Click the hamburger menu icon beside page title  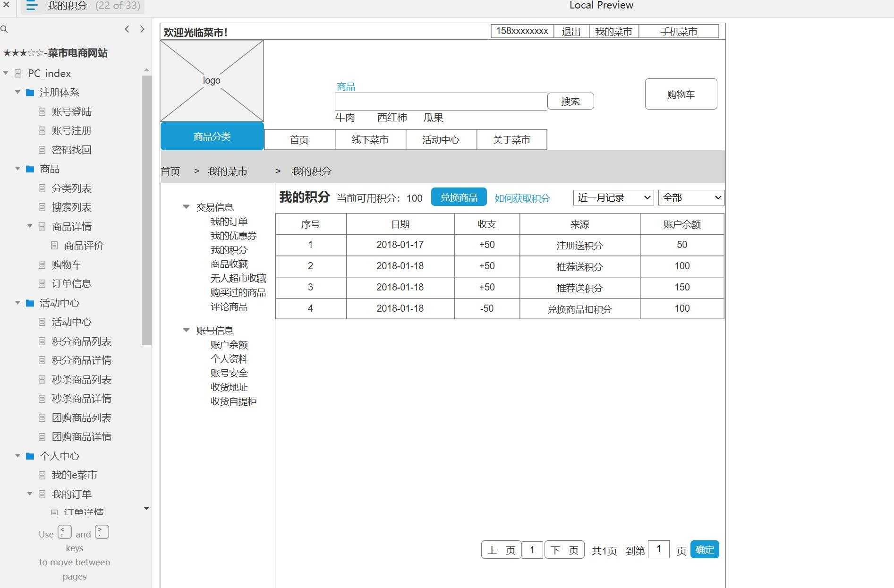click(x=32, y=6)
